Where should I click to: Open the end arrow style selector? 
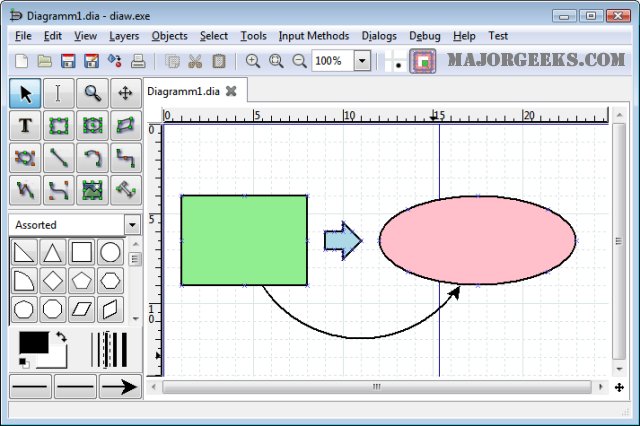point(120,386)
